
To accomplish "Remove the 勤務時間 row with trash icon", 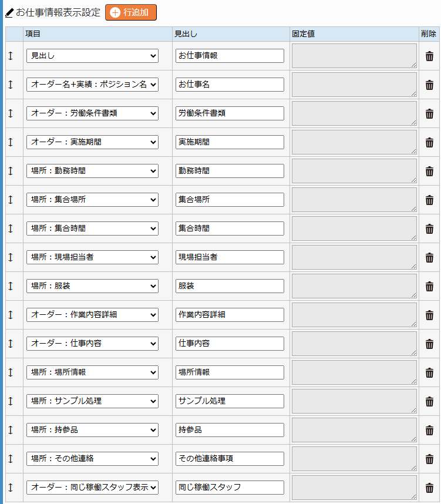I will pyautogui.click(x=429, y=172).
